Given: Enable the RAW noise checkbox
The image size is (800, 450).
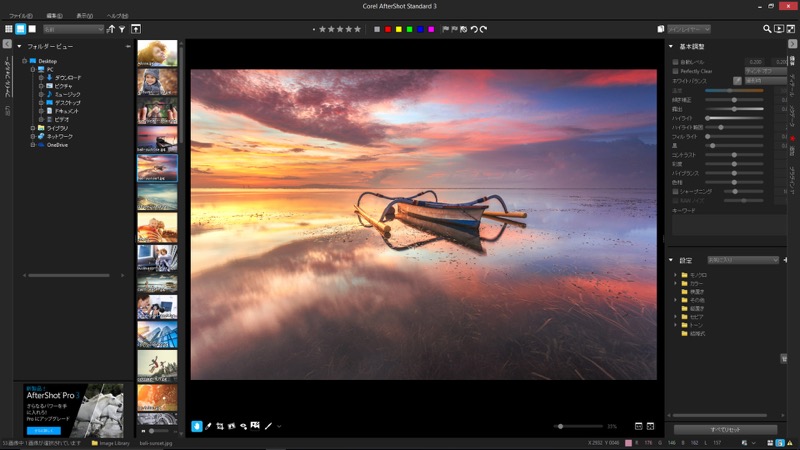Looking at the screenshot, I should (x=675, y=201).
